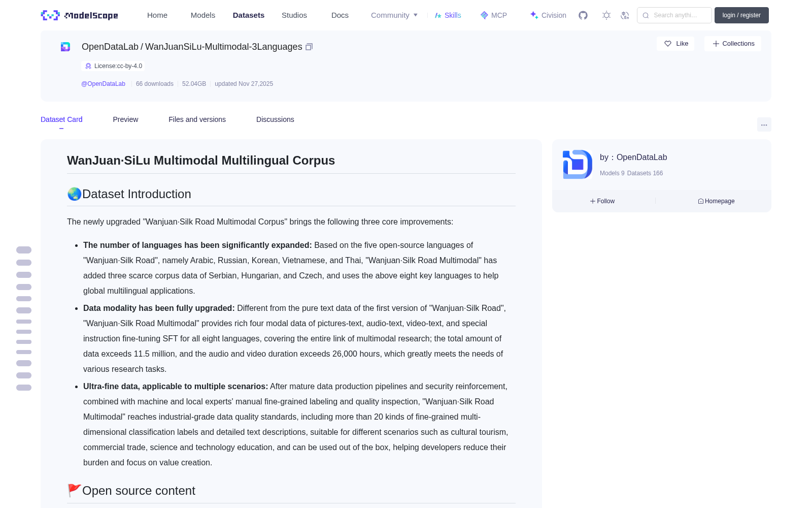Click the heart Like button
The image size is (812, 508).
click(675, 44)
